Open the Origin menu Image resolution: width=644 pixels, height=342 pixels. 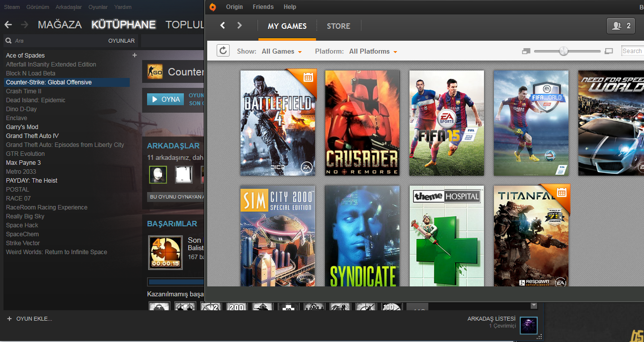tap(235, 7)
